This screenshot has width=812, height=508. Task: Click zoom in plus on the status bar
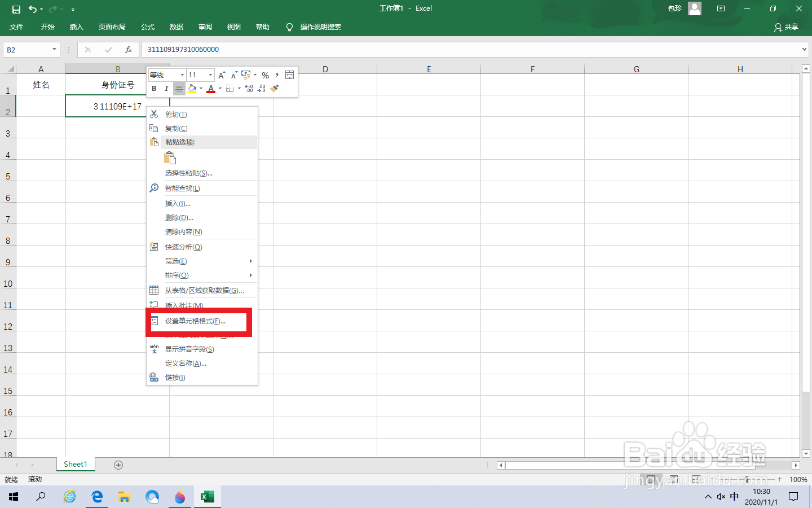(x=779, y=479)
